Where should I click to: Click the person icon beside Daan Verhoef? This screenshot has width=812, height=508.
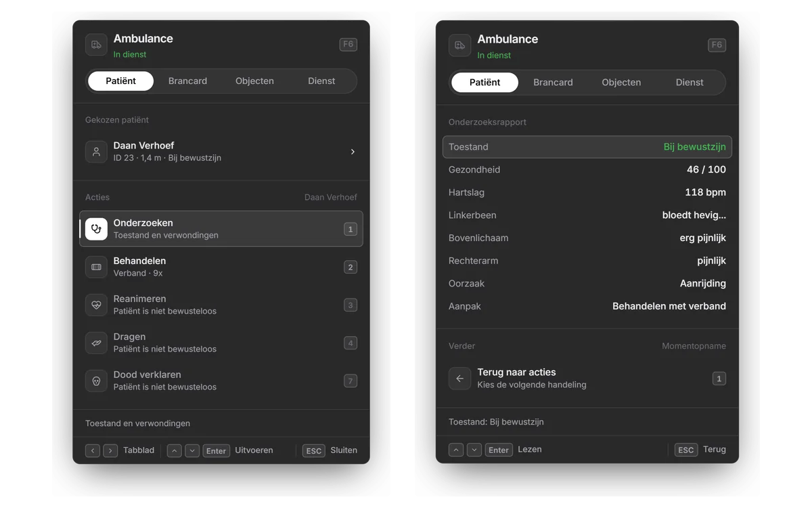[x=96, y=152]
